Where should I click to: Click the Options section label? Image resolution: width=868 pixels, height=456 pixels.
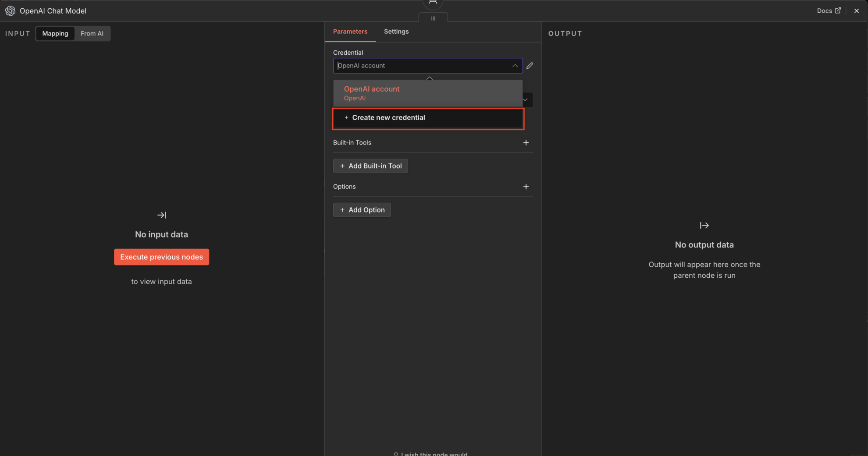click(344, 187)
